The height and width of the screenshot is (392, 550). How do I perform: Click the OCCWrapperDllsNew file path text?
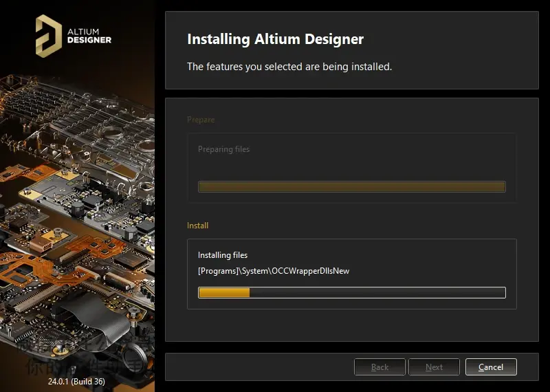[x=274, y=271]
